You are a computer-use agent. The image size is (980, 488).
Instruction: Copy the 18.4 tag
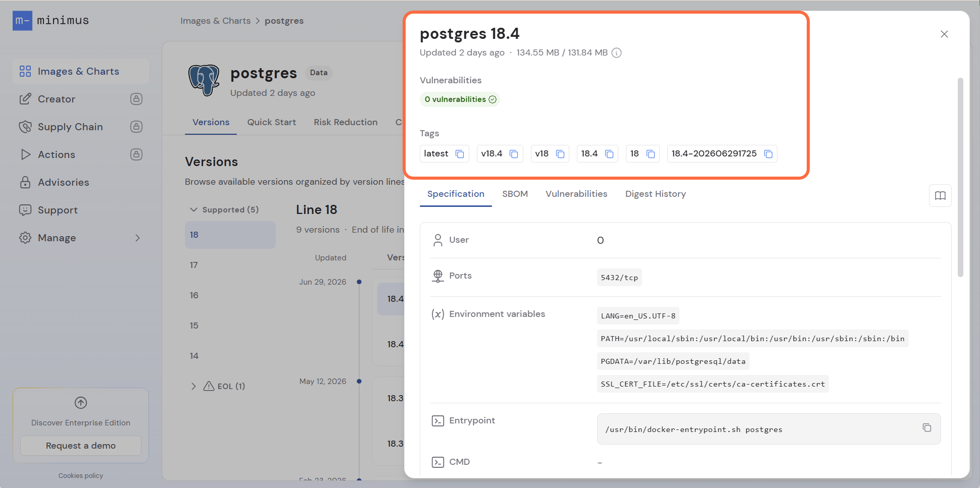609,154
